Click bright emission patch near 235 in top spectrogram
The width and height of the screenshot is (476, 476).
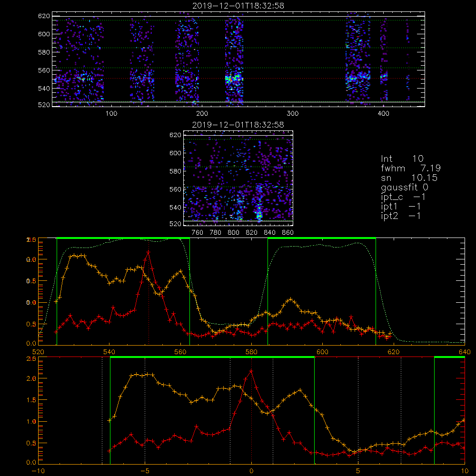tap(234, 79)
